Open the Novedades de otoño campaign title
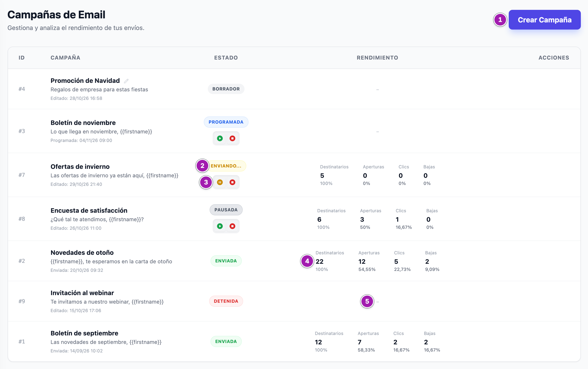Screen dimensions: 588x369 tap(82, 253)
